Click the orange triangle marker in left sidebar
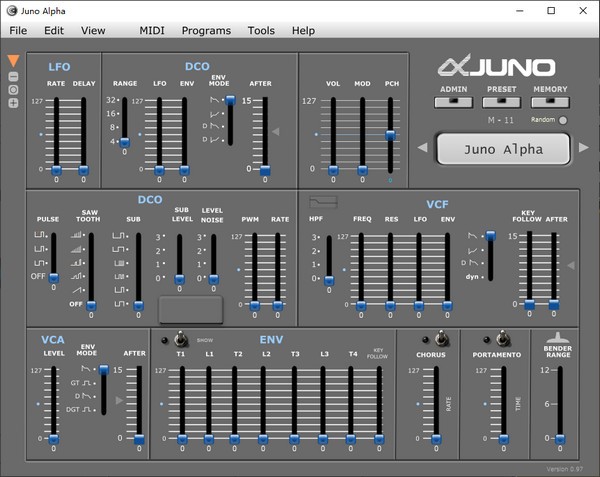Viewport: 600px width, 477px height. 13,61
